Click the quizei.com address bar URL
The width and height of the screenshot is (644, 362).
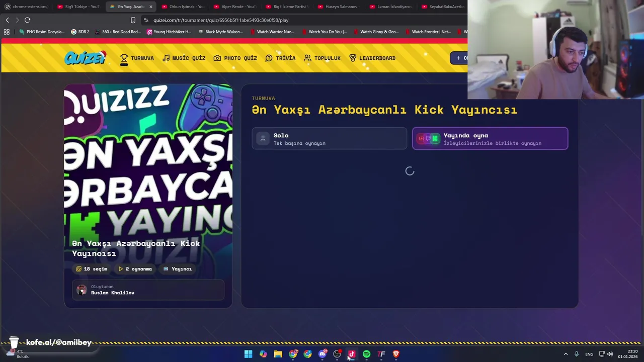(x=221, y=20)
